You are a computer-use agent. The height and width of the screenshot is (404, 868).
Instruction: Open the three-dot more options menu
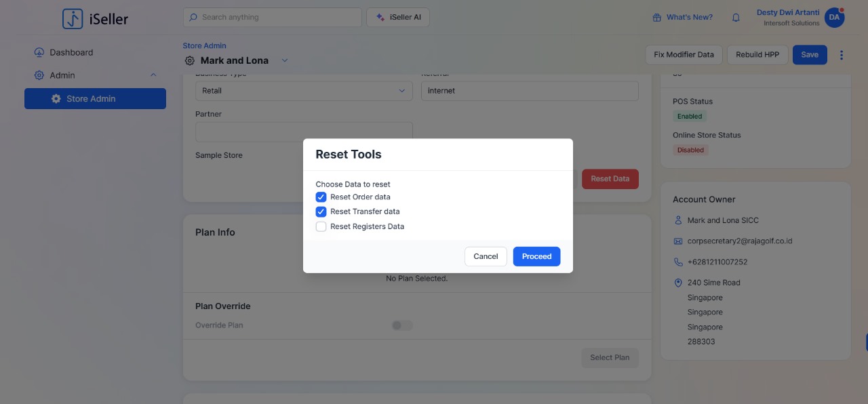(842, 55)
